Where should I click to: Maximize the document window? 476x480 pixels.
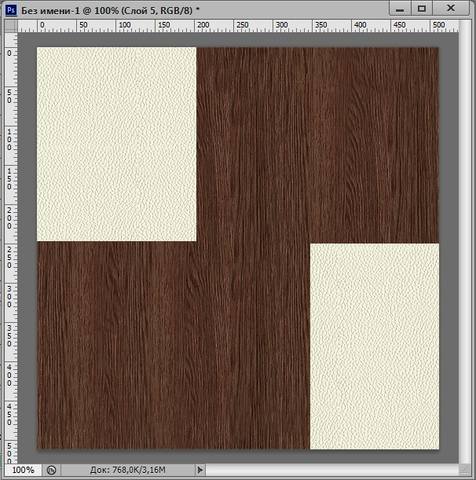pyautogui.click(x=421, y=9)
